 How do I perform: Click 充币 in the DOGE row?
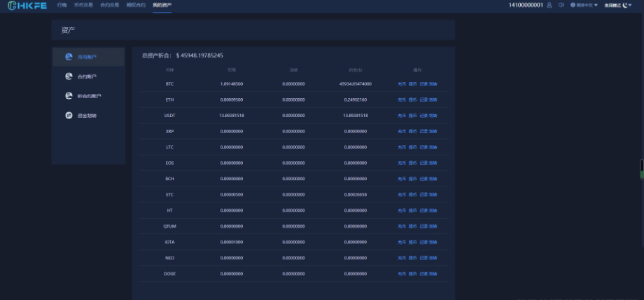(x=402, y=273)
